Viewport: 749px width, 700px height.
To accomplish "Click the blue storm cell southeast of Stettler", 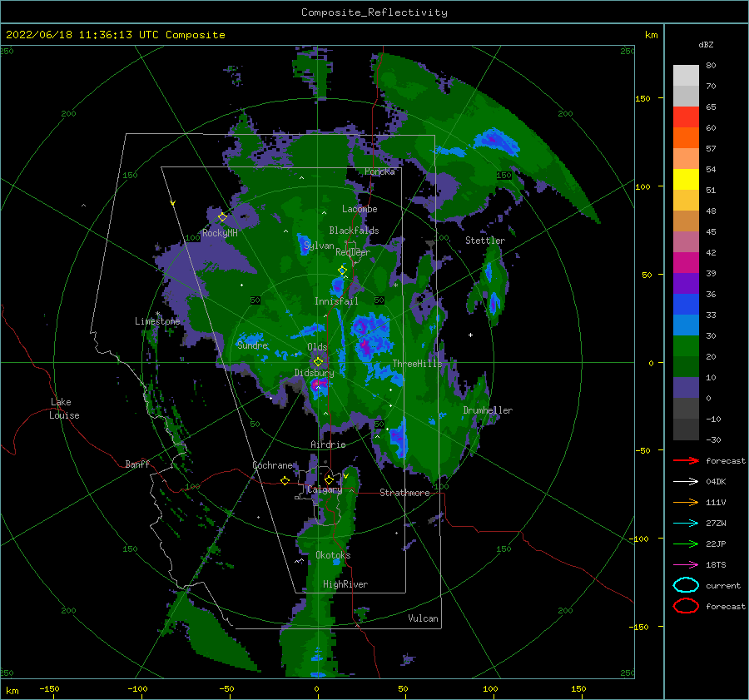I will 494,302.
